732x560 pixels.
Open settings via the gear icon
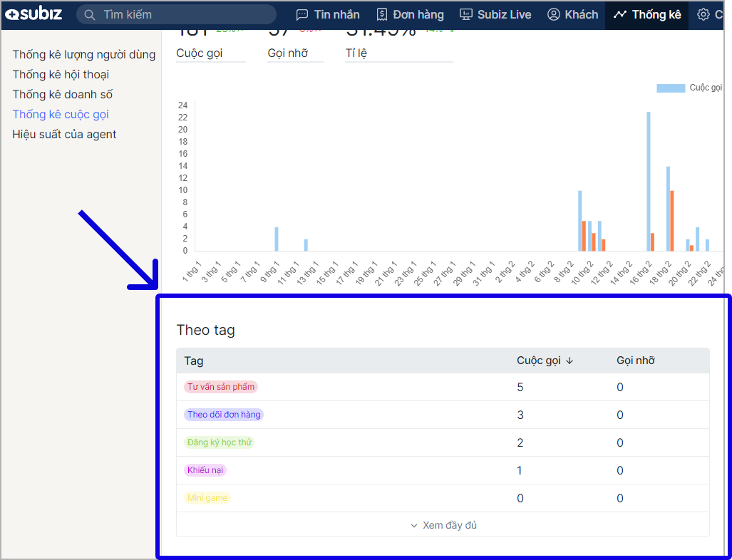click(x=703, y=15)
